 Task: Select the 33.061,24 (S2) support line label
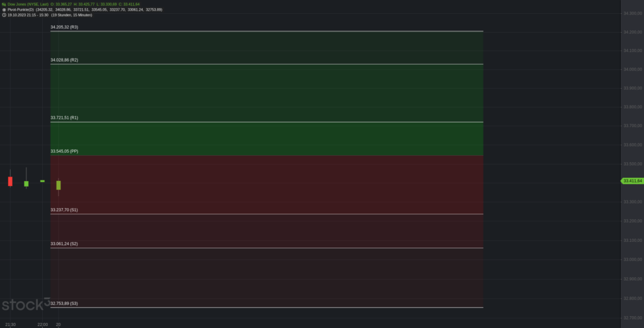(x=64, y=244)
